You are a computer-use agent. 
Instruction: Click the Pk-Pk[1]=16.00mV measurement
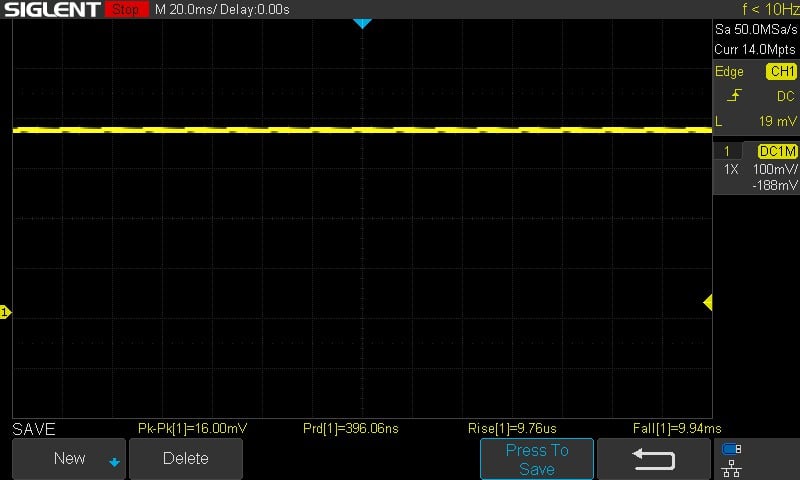click(x=192, y=428)
